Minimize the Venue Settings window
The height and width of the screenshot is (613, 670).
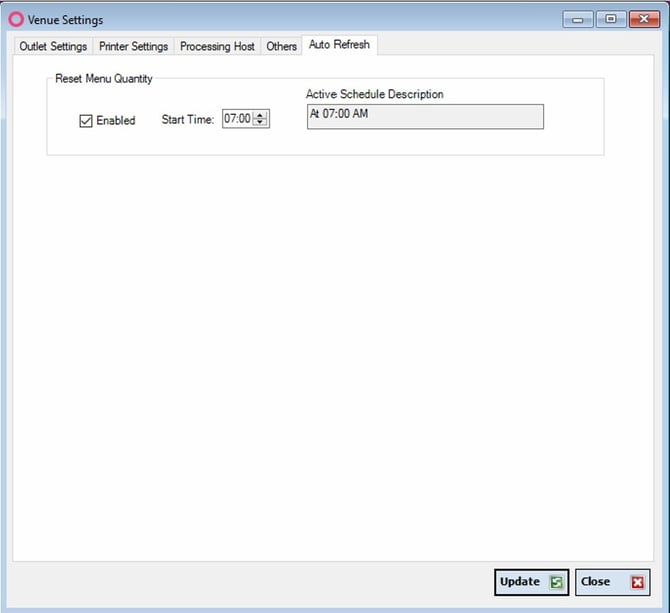(578, 20)
